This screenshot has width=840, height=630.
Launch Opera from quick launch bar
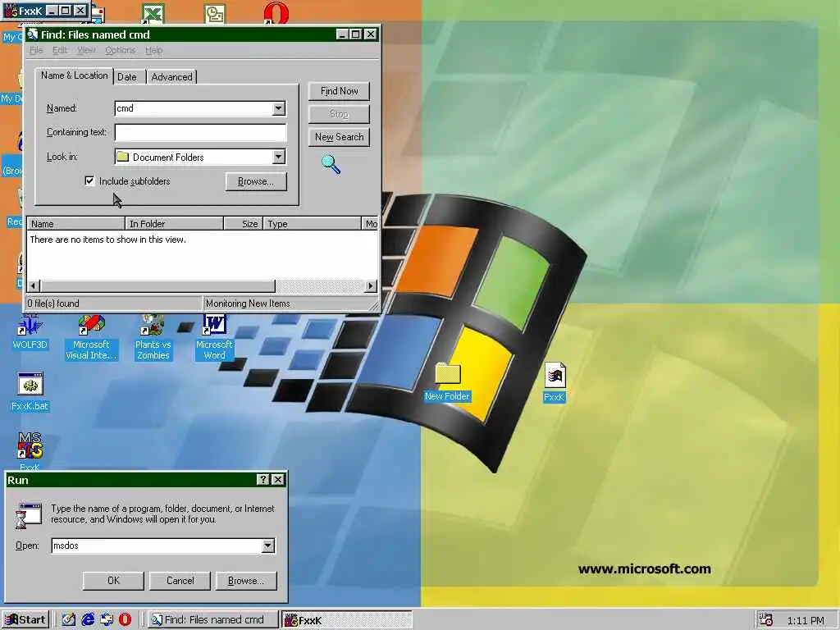(x=125, y=619)
